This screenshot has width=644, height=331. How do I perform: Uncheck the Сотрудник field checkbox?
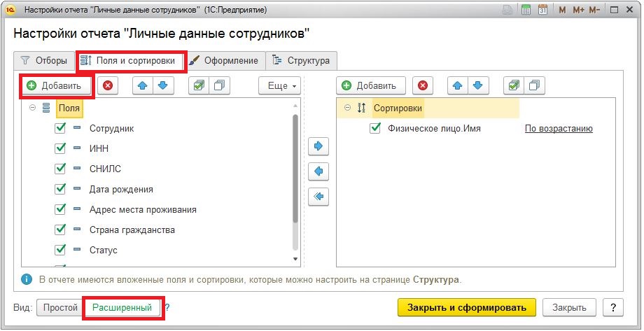tap(60, 128)
